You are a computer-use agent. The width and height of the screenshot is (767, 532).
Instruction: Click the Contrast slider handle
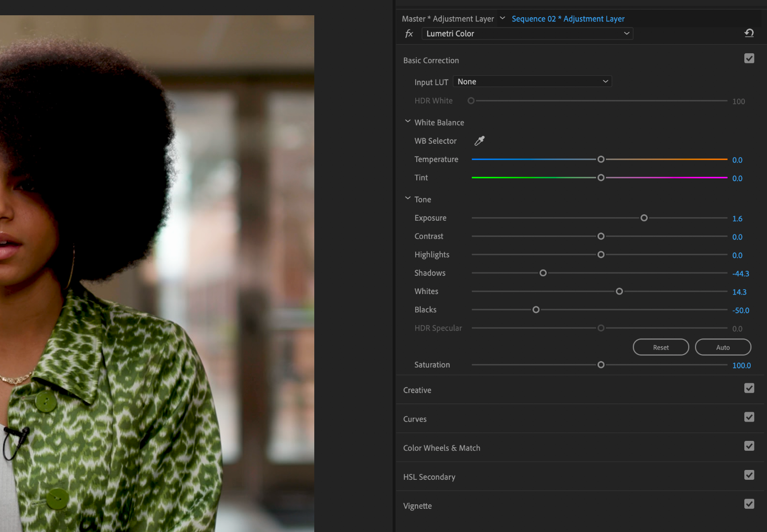pos(600,236)
